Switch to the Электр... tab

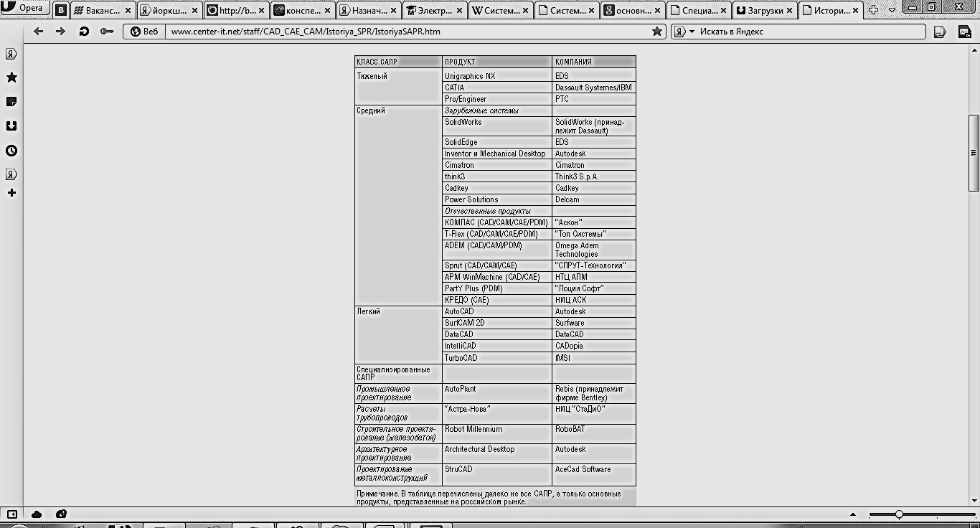tap(434, 11)
